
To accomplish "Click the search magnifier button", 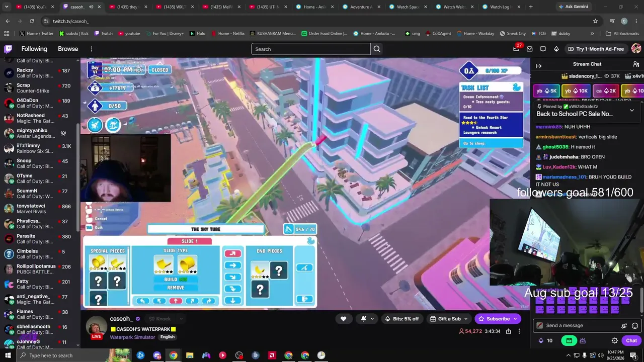I will 377,49.
